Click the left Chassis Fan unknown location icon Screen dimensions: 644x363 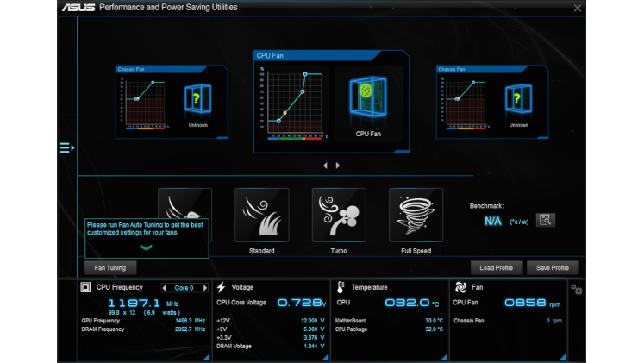pyautogui.click(x=198, y=99)
